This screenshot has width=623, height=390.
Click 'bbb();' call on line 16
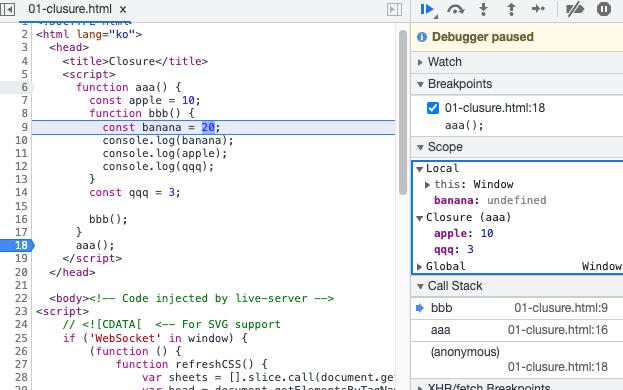click(108, 219)
